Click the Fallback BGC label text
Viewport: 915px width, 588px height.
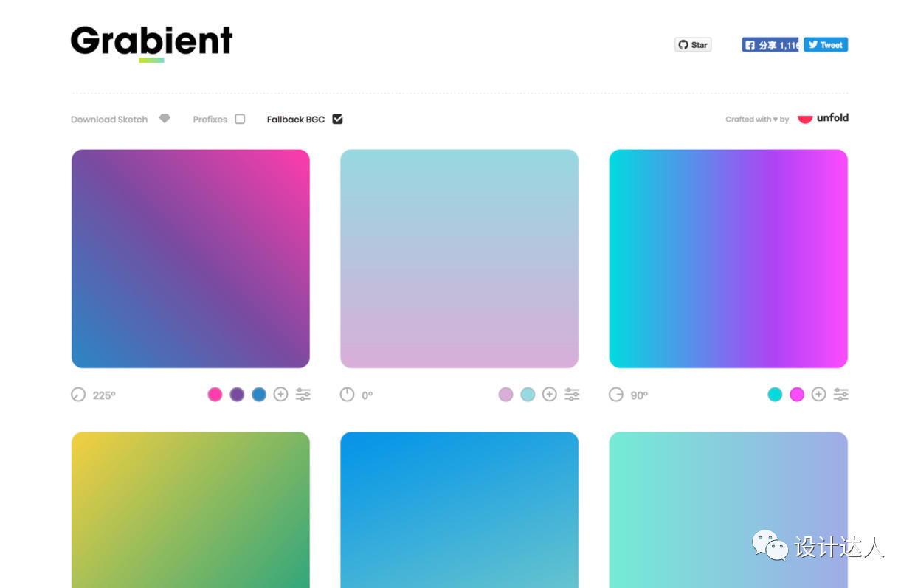click(x=296, y=120)
